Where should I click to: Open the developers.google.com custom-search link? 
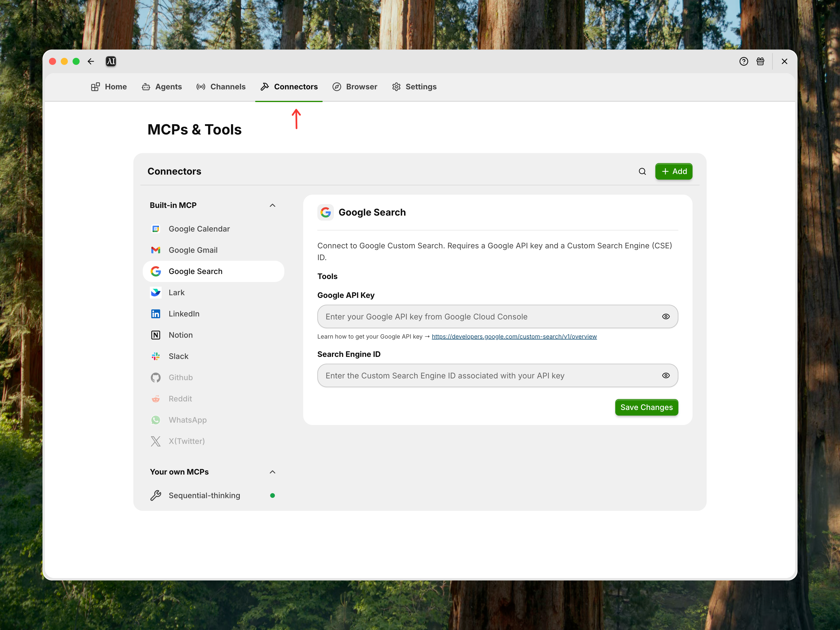[514, 337]
